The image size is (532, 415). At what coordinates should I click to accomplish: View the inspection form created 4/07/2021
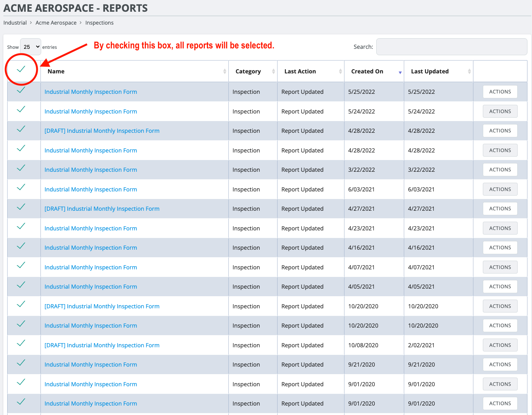[x=91, y=267]
